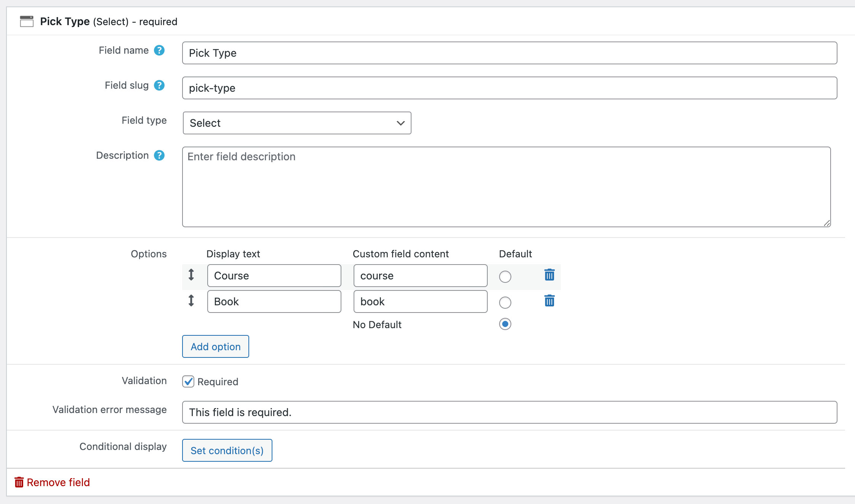This screenshot has width=855, height=504.
Task: Set Book as the default option
Action: pyautogui.click(x=505, y=303)
